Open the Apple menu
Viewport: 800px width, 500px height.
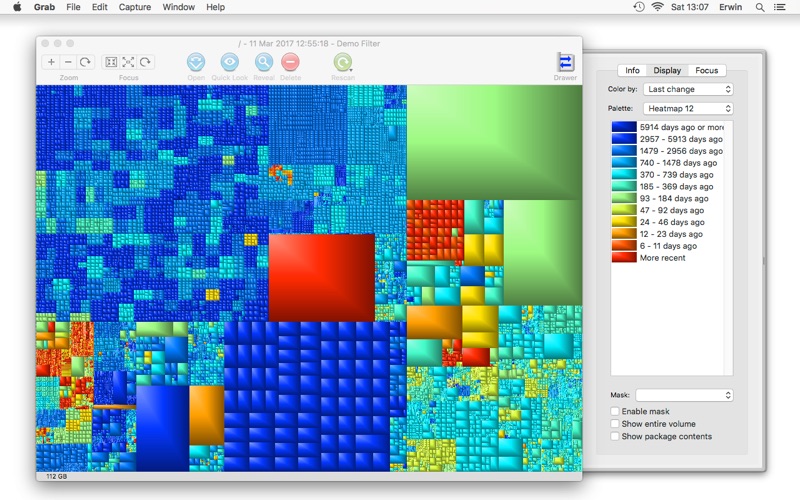click(17, 7)
